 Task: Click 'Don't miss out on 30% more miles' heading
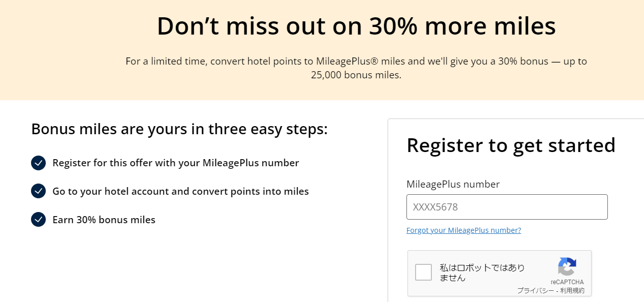(x=356, y=26)
